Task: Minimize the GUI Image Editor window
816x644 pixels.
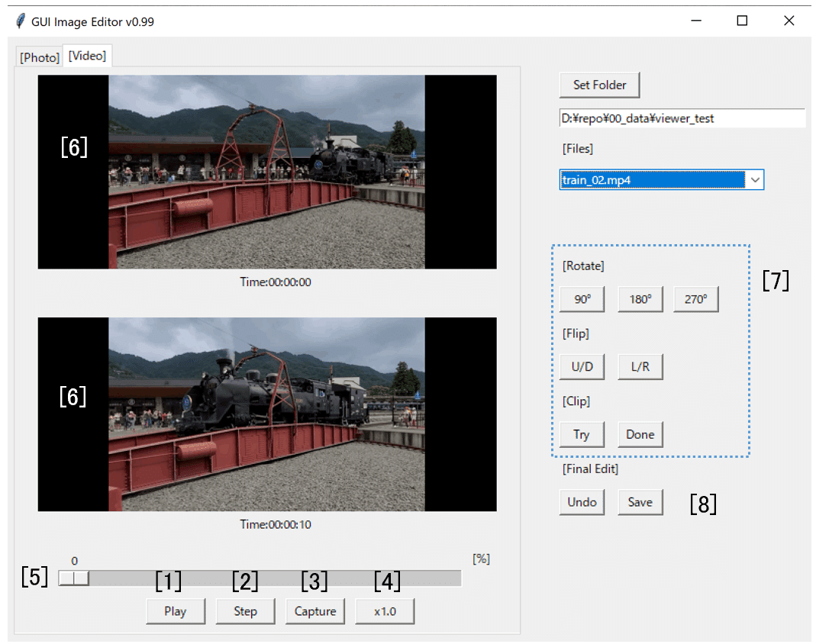Action: click(696, 21)
